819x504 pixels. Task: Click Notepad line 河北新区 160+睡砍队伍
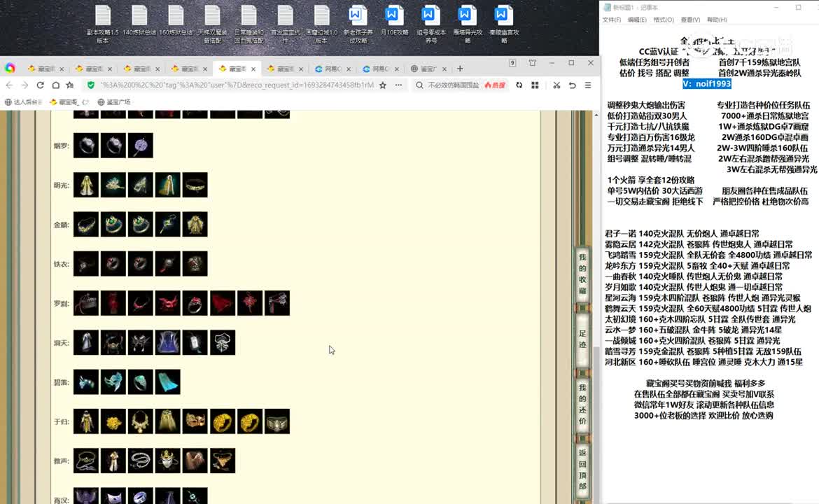(703, 362)
